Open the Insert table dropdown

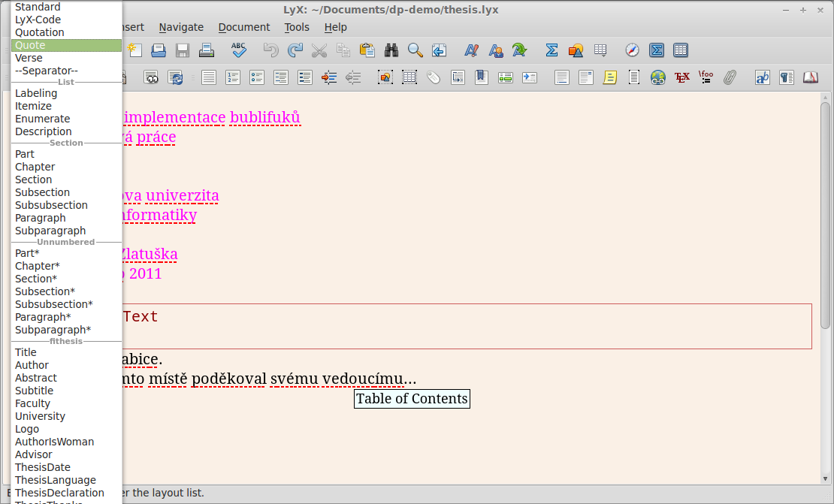click(x=600, y=50)
